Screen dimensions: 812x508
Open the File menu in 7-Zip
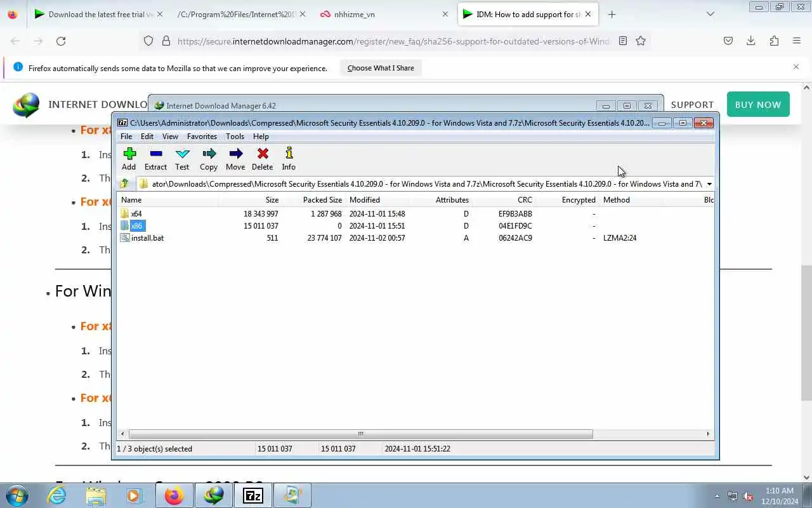click(126, 137)
